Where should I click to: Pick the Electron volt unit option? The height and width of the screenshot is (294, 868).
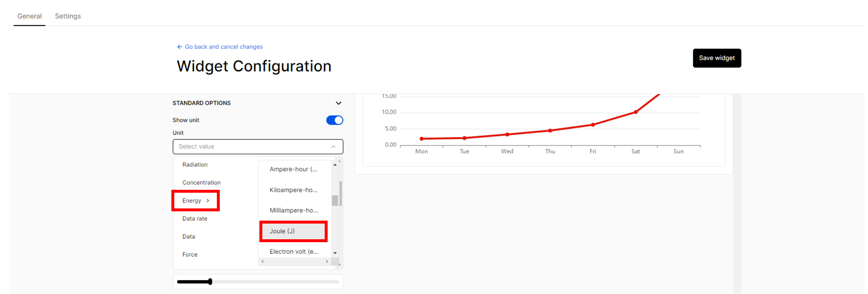pos(294,252)
